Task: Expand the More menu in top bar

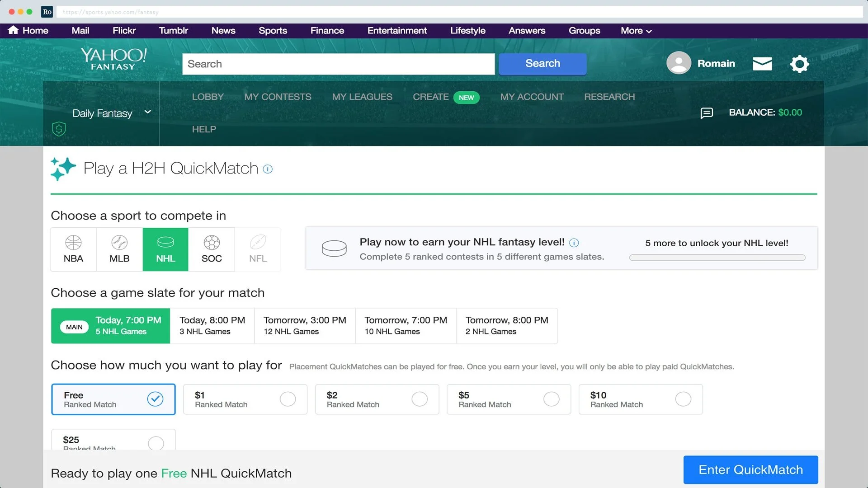Action: point(636,31)
